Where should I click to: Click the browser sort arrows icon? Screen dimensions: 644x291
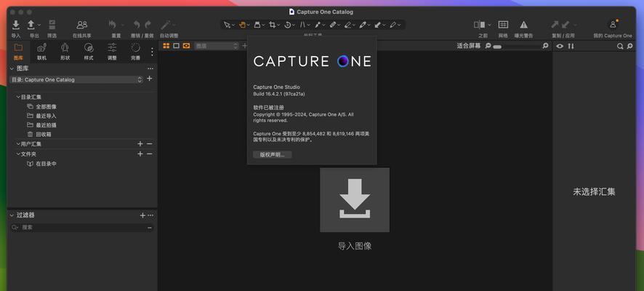click(571, 46)
